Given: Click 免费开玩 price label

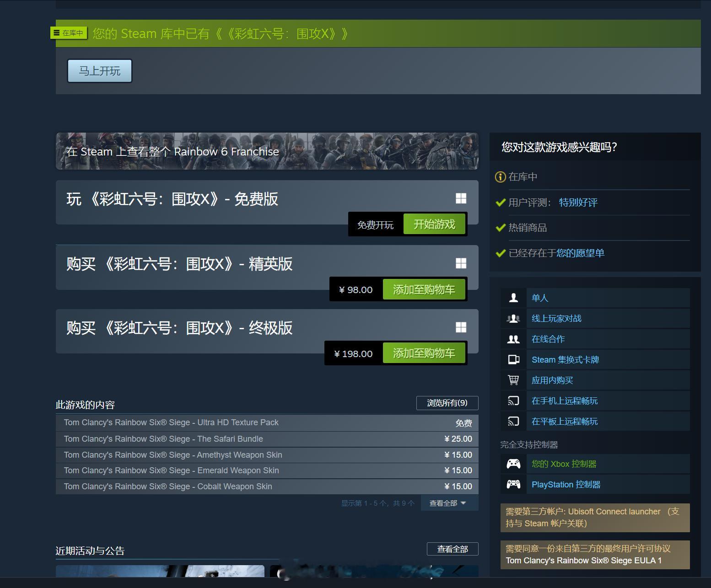Looking at the screenshot, I should [x=376, y=225].
